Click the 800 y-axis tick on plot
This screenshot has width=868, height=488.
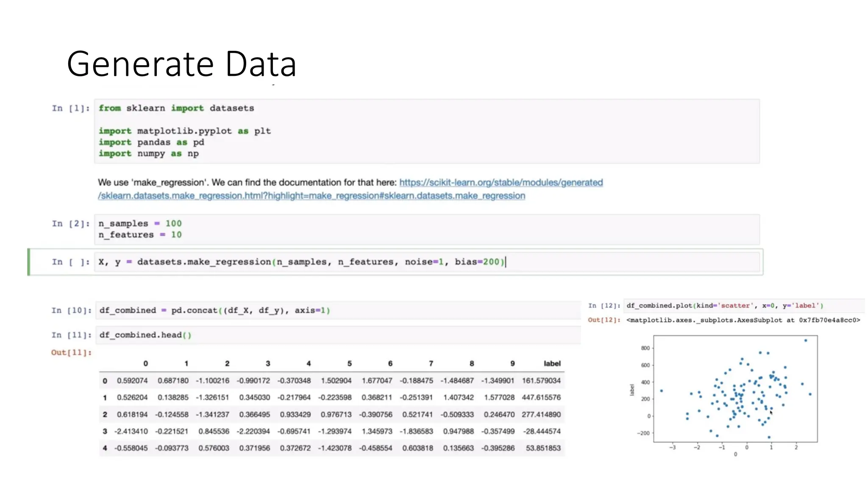[645, 348]
